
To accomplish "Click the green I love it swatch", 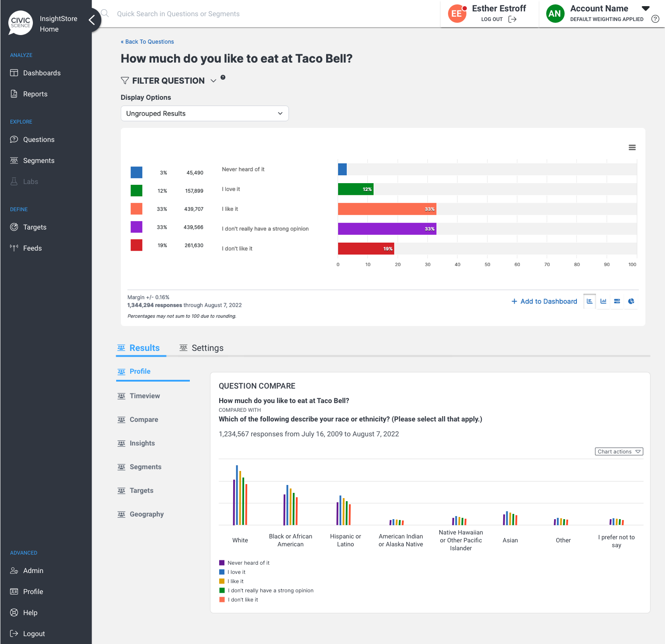I will point(136,191).
